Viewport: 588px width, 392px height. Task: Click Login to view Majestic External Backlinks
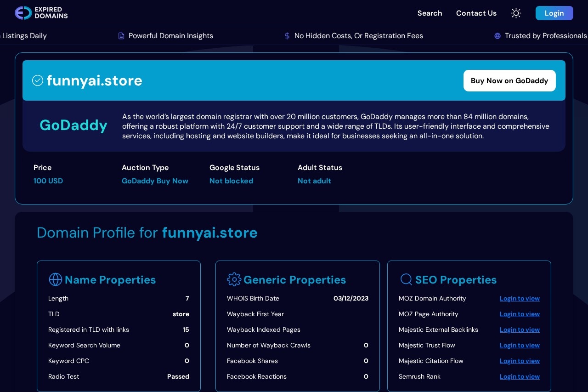520,330
